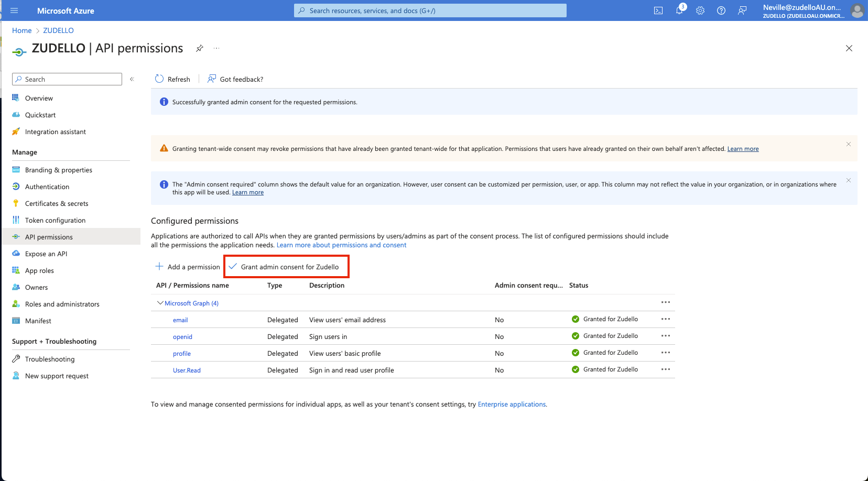
Task: Open the help question mark menu
Action: tap(721, 10)
